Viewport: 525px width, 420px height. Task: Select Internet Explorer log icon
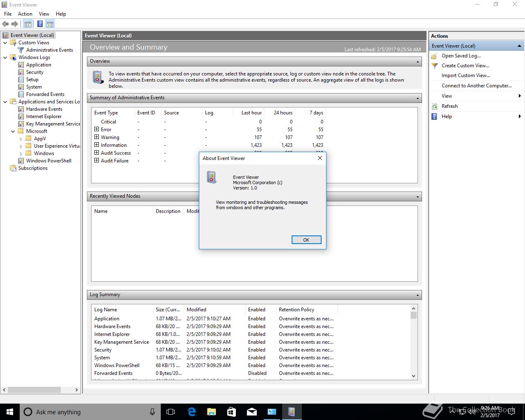tap(21, 116)
